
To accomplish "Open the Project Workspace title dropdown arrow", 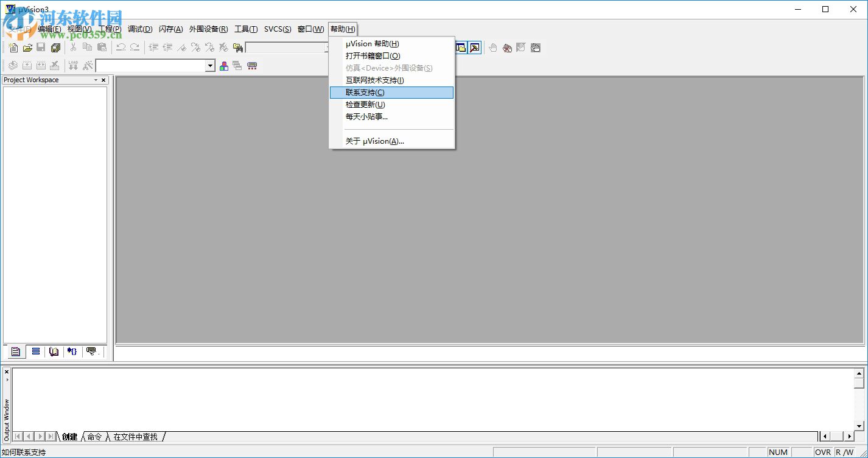I will coord(95,79).
